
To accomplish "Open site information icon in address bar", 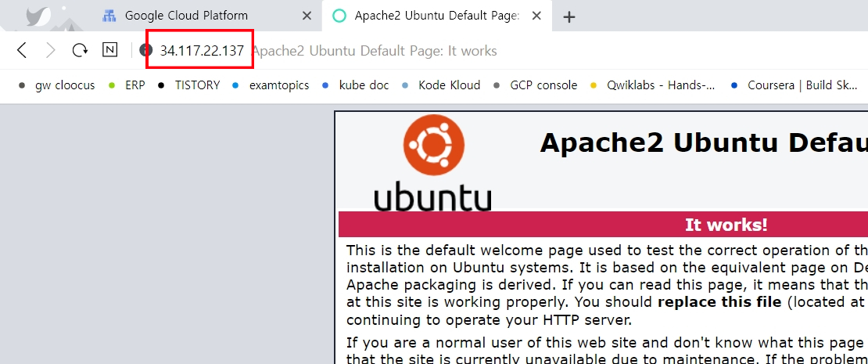I will (x=145, y=50).
